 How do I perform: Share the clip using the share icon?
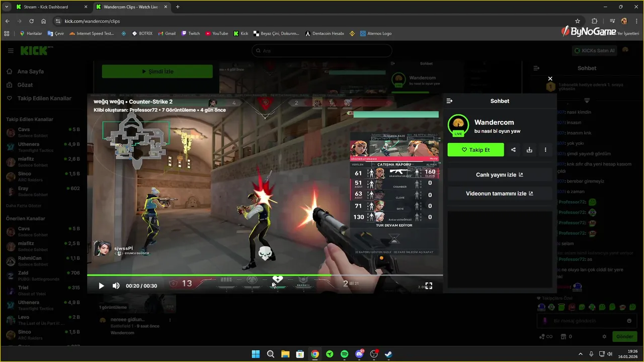(513, 150)
